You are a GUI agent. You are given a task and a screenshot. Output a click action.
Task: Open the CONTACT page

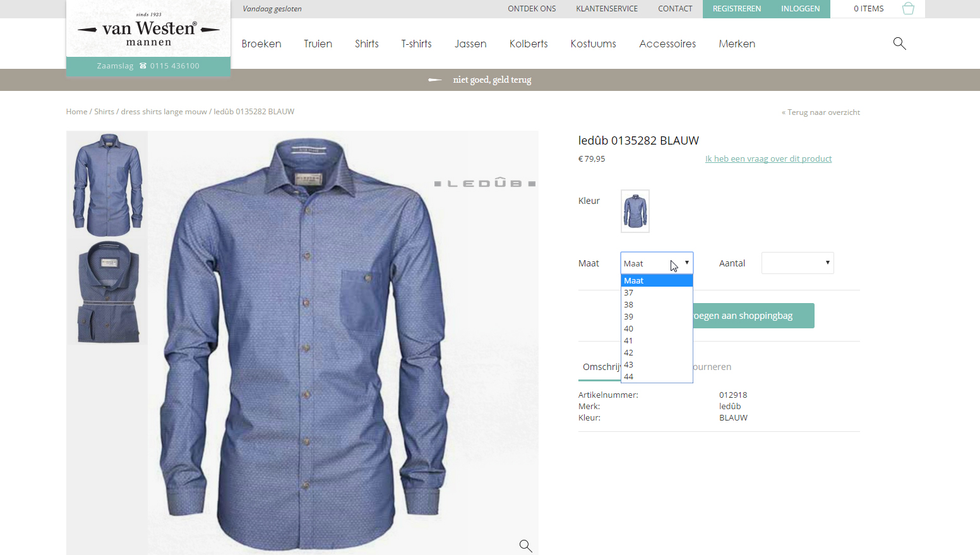[x=675, y=9]
